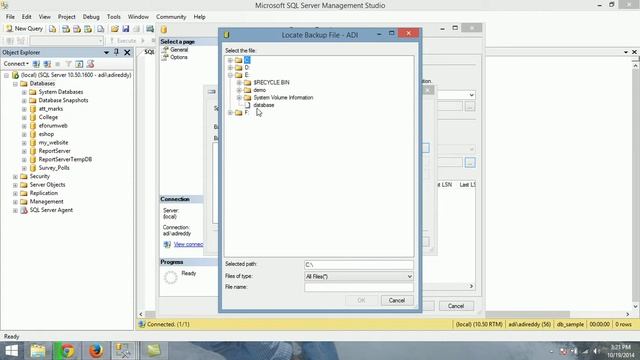The width and height of the screenshot is (640, 360).
Task: Click the Open File folder icon
Action: click(115, 29)
